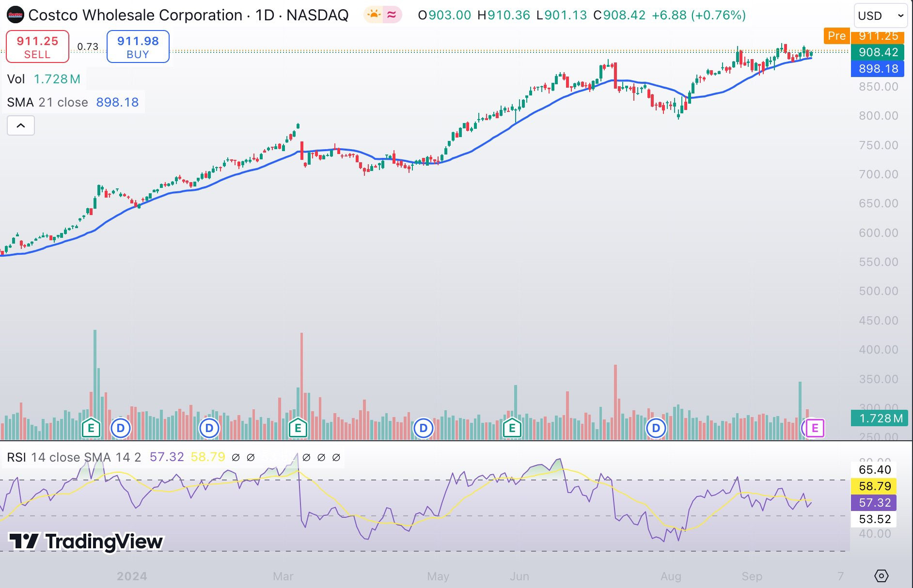This screenshot has height=588, width=913.
Task: Click the Sep label on the time axis
Action: tap(752, 576)
